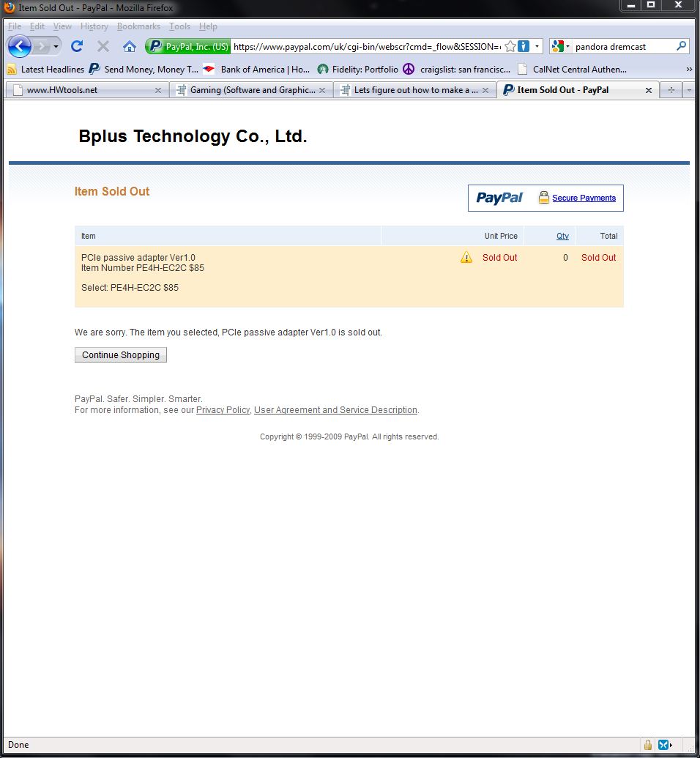This screenshot has width=700, height=758.
Task: Open the list all tabs dropdown
Action: pyautogui.click(x=689, y=90)
